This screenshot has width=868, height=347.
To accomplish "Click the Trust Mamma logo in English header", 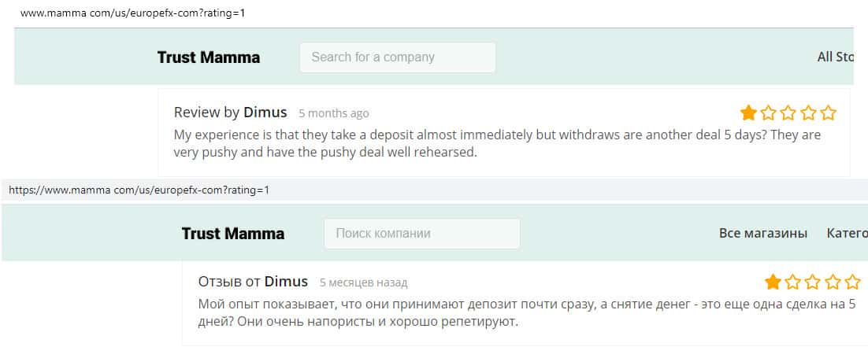I will (x=209, y=57).
